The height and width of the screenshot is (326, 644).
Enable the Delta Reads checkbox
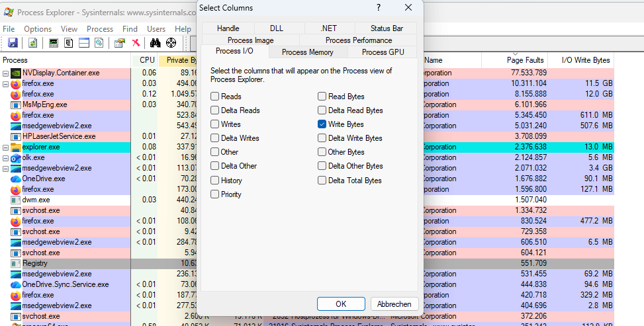click(215, 110)
